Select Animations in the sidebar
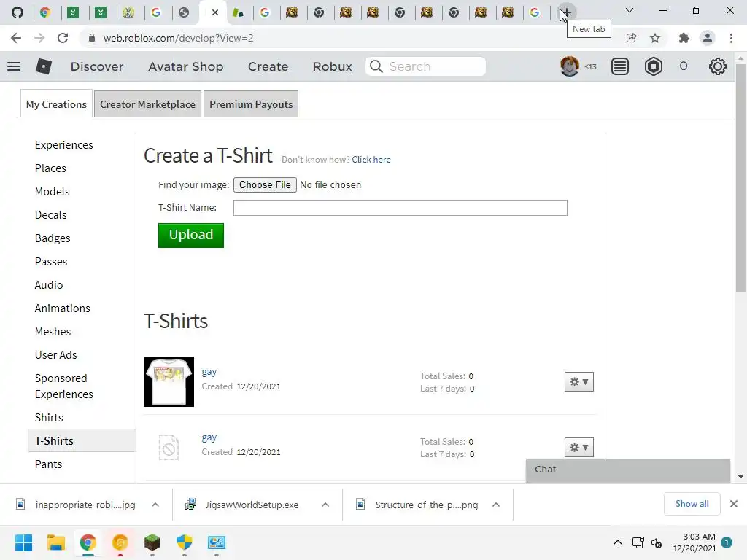Screen dimensions: 747x560 [x=63, y=308]
